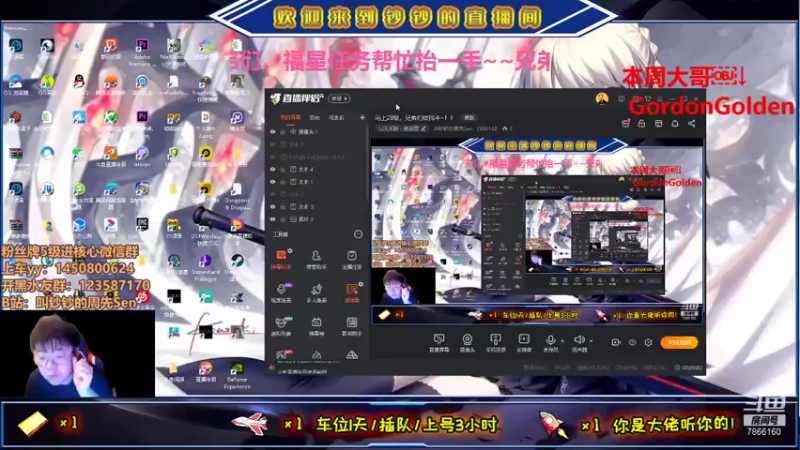The image size is (800, 450).
Task: Toggle visibility of 文本 3 source
Action: coord(273,207)
